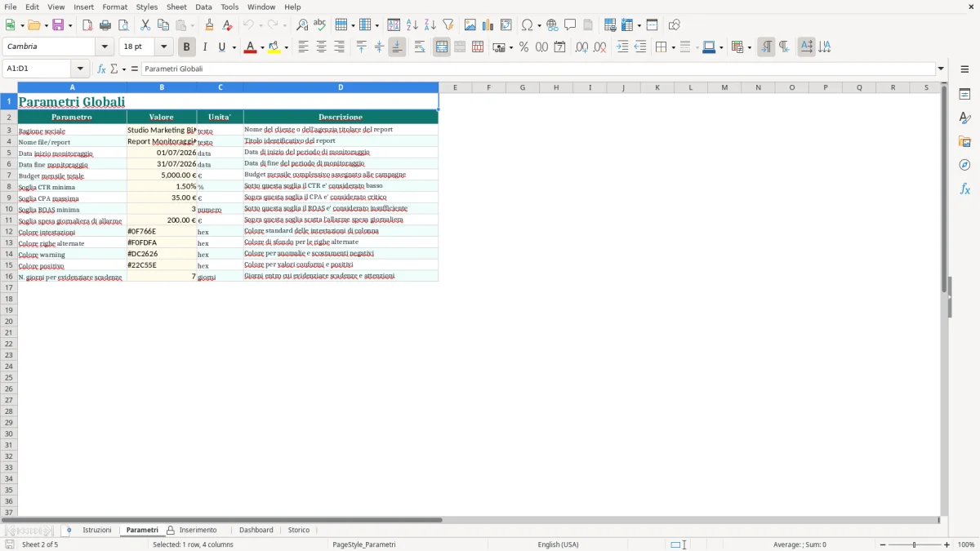The width and height of the screenshot is (980, 551).
Task: Add a decimal place
Action: [x=581, y=47]
